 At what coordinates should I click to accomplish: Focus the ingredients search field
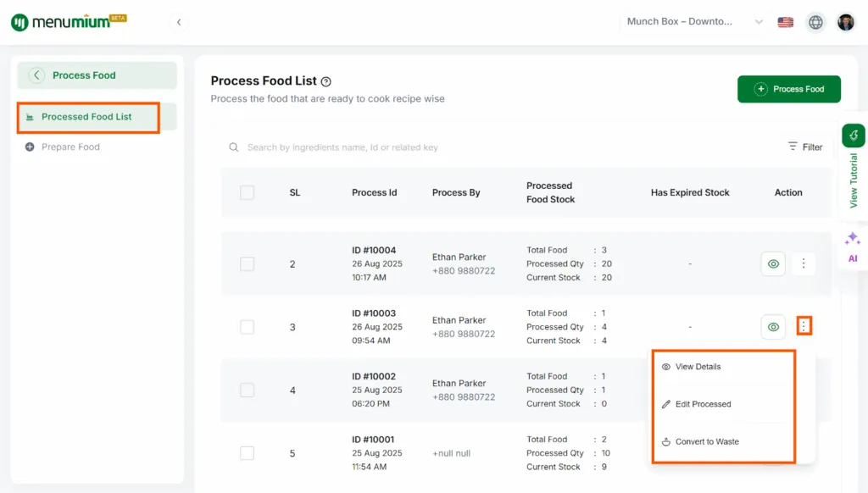pyautogui.click(x=342, y=147)
